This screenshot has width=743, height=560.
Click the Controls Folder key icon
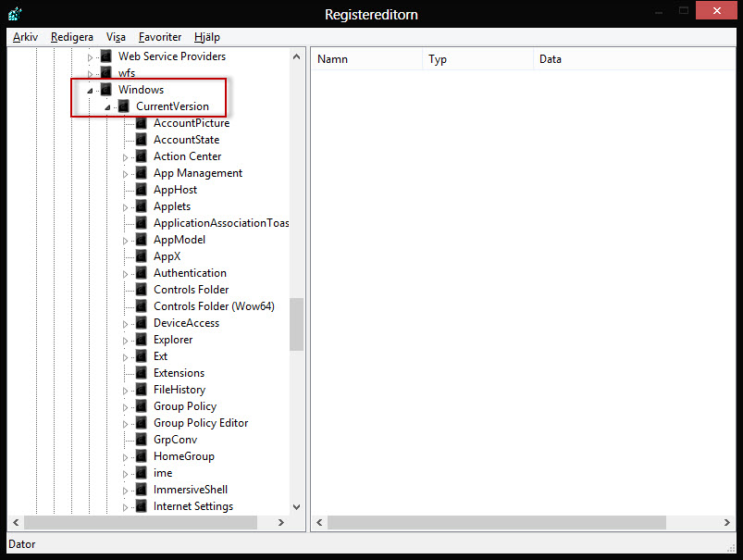click(x=142, y=290)
